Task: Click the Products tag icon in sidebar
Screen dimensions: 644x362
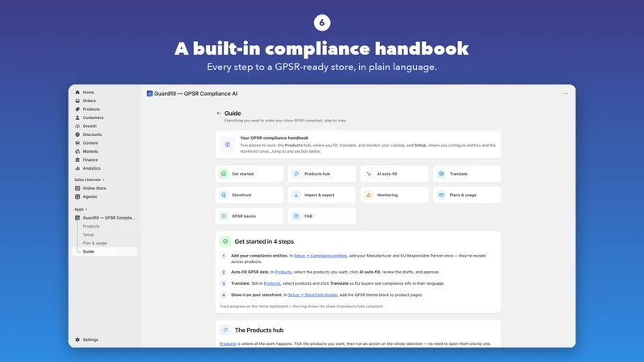Action: pos(77,109)
